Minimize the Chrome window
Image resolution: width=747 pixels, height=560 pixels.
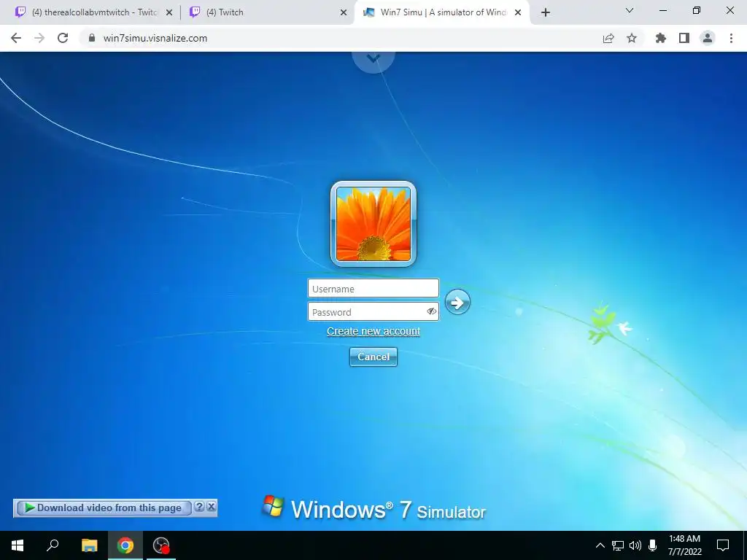click(x=662, y=10)
